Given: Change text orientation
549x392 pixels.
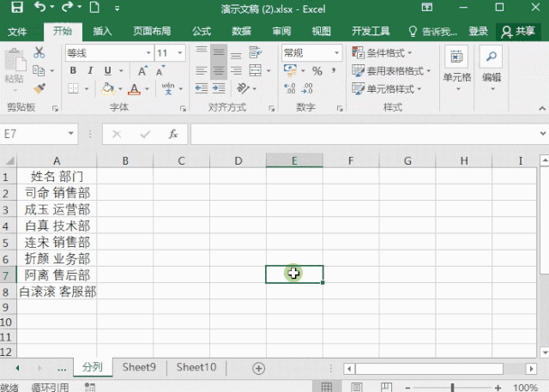Looking at the screenshot, I should [x=243, y=88].
